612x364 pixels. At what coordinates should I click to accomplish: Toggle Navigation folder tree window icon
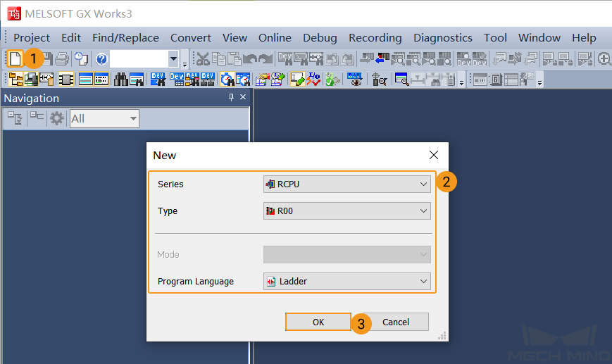pyautogui.click(x=15, y=80)
